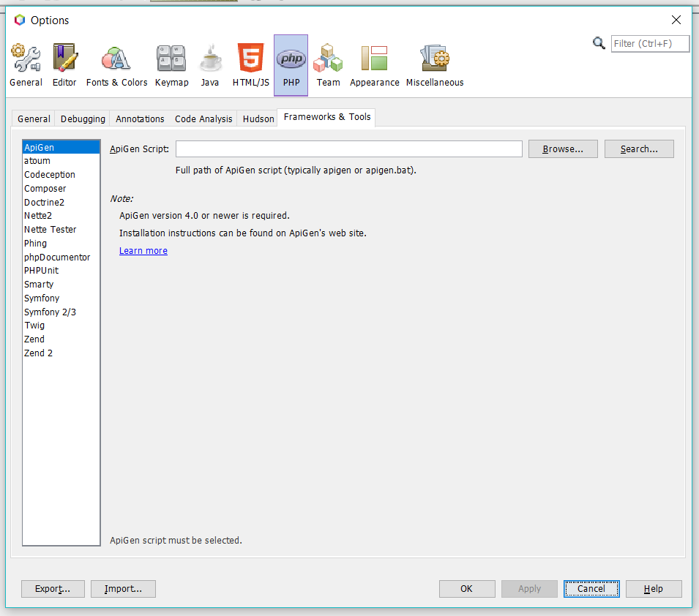Open the HTML/JS options category

click(250, 65)
